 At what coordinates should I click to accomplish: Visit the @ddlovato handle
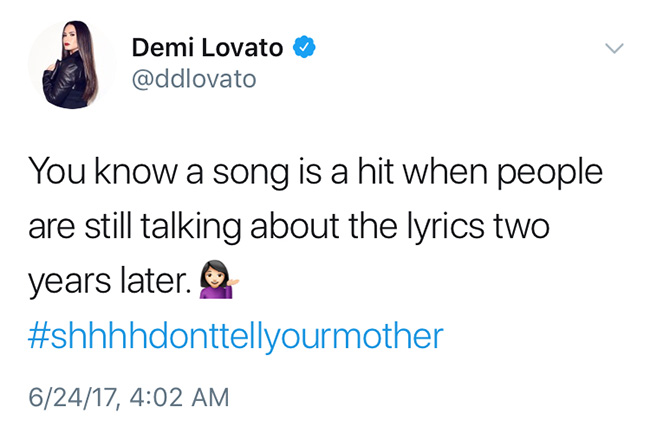194,78
